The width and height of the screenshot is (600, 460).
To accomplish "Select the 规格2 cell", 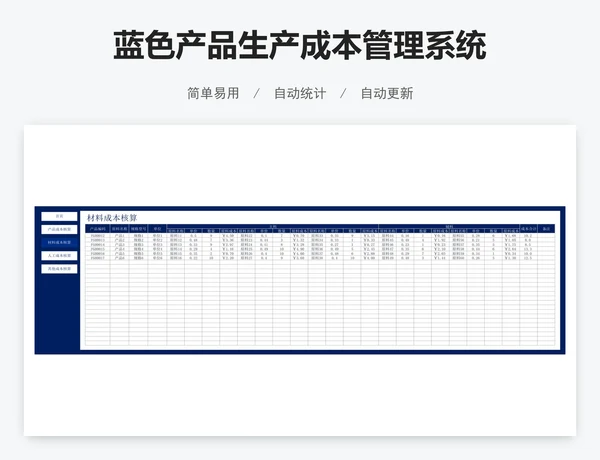I will tap(138, 240).
